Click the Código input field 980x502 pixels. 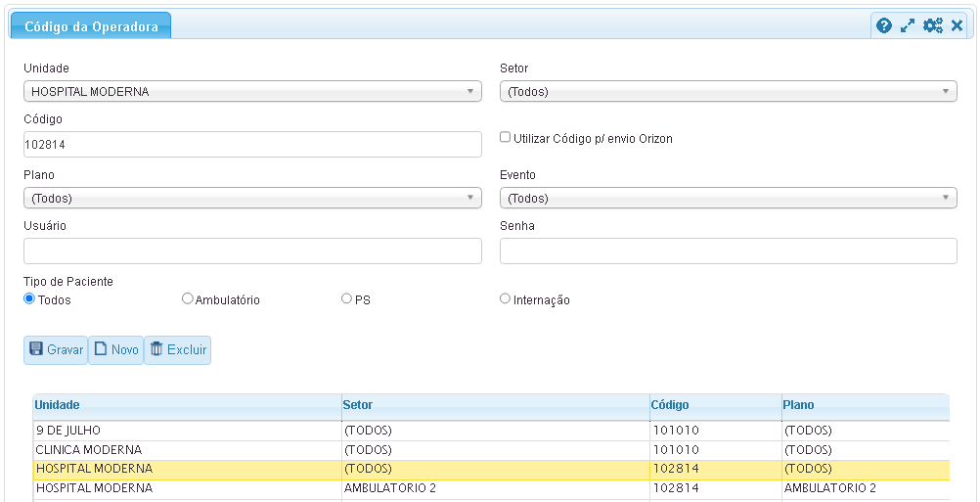point(252,145)
